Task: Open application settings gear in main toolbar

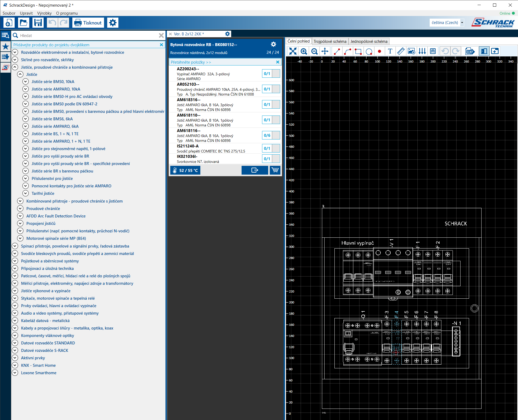Action: point(113,23)
